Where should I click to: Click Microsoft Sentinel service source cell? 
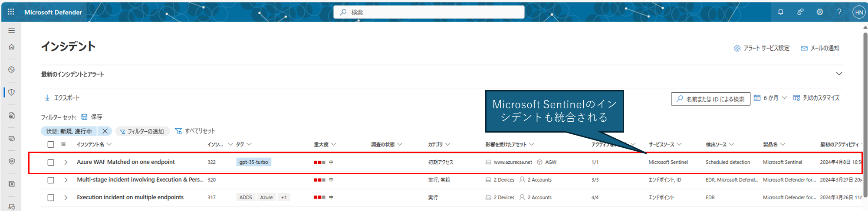[668, 162]
